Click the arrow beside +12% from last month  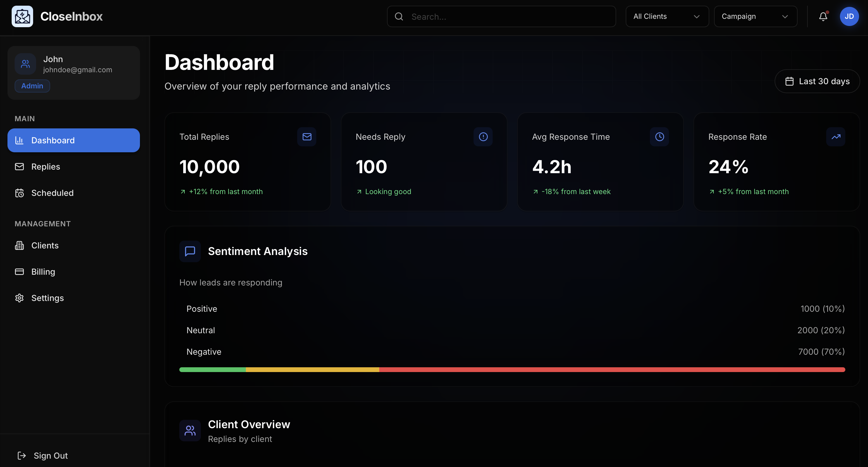(x=183, y=191)
